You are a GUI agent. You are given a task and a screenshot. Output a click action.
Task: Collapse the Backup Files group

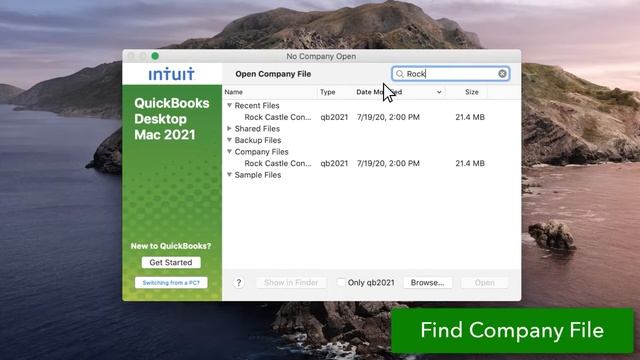pos(229,140)
